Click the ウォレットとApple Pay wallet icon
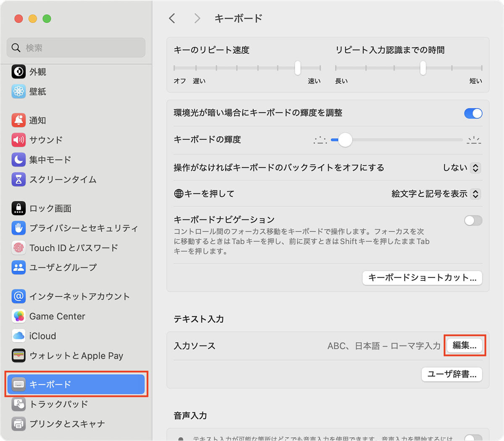 [18, 355]
